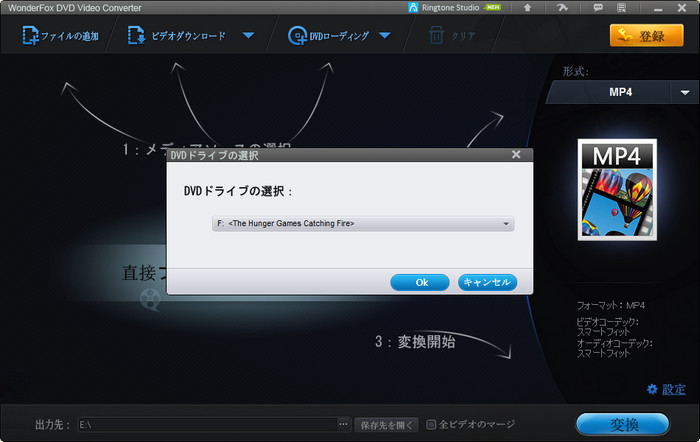The image size is (700, 442).
Task: Close the DVDドライブの選択 dialog
Action: click(x=516, y=154)
